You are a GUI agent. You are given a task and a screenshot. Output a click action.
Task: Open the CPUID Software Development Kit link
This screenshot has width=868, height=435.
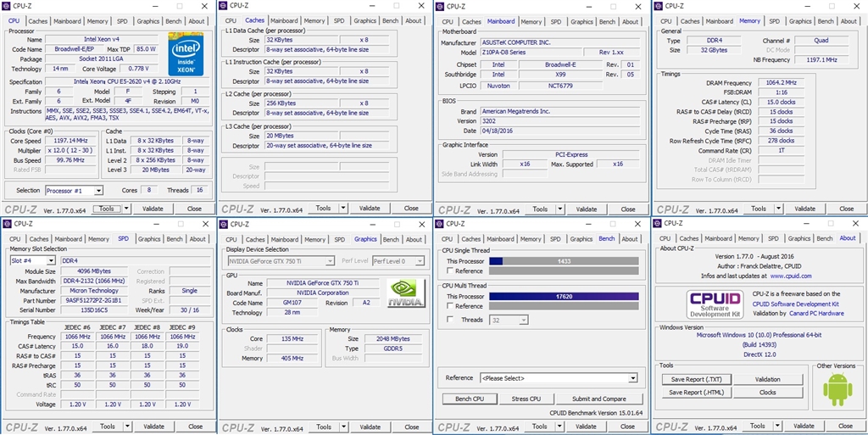click(795, 304)
